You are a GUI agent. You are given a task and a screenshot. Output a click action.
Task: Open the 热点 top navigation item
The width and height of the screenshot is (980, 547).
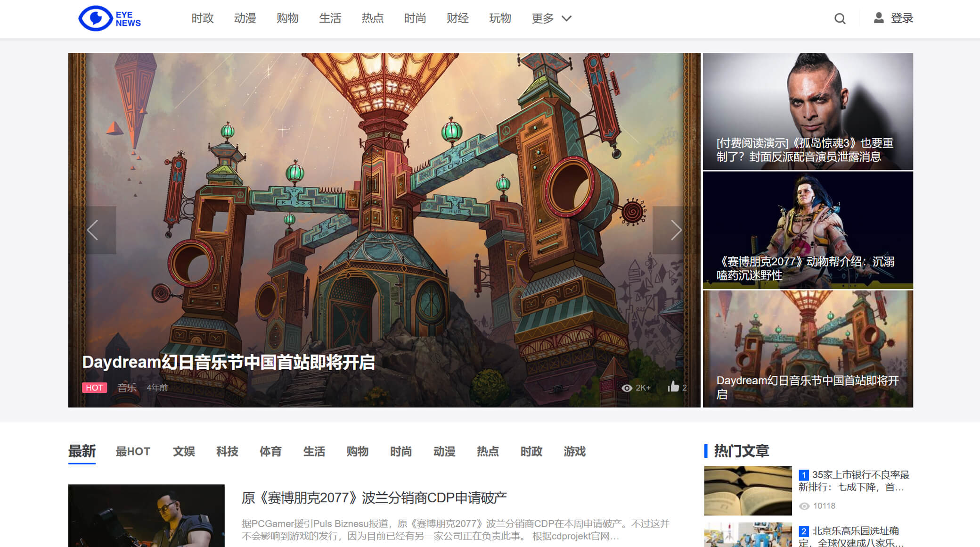[x=373, y=18]
